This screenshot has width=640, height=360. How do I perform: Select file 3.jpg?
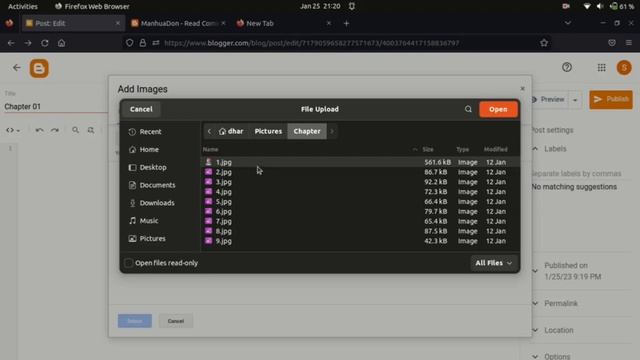tap(360, 182)
